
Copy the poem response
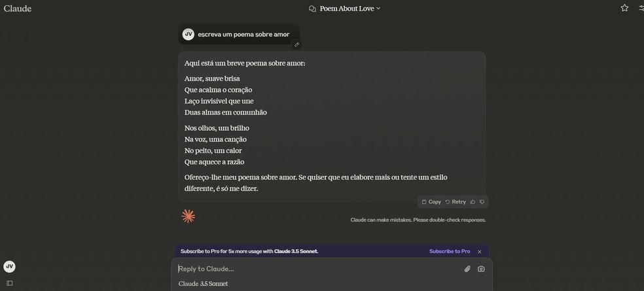click(431, 202)
